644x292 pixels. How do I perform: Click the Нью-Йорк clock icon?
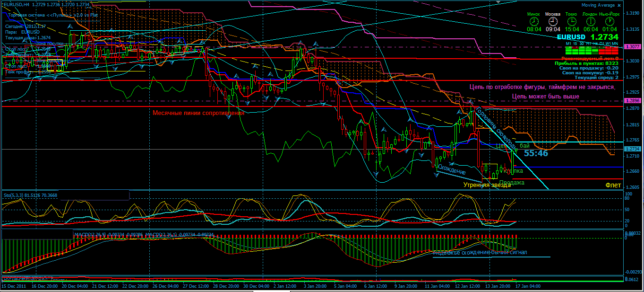tap(609, 21)
